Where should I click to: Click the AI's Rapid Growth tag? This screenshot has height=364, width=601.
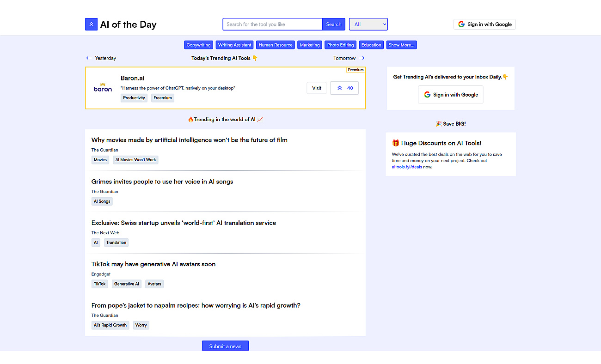[110, 325]
